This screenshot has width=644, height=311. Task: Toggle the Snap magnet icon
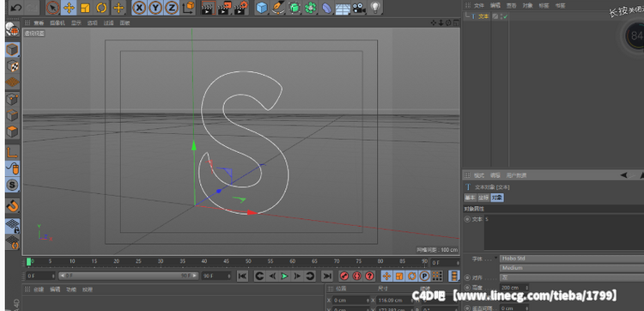tap(12, 206)
